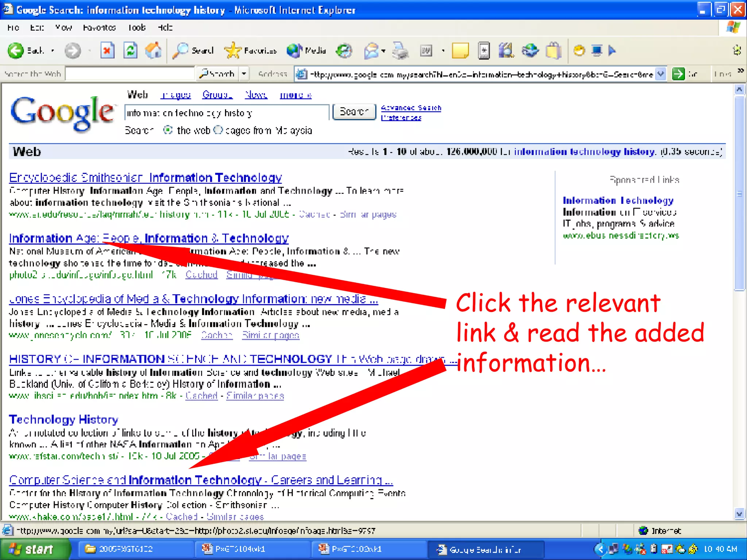The height and width of the screenshot is (560, 747).
Task: Open the Advanced Search link
Action: click(x=411, y=108)
